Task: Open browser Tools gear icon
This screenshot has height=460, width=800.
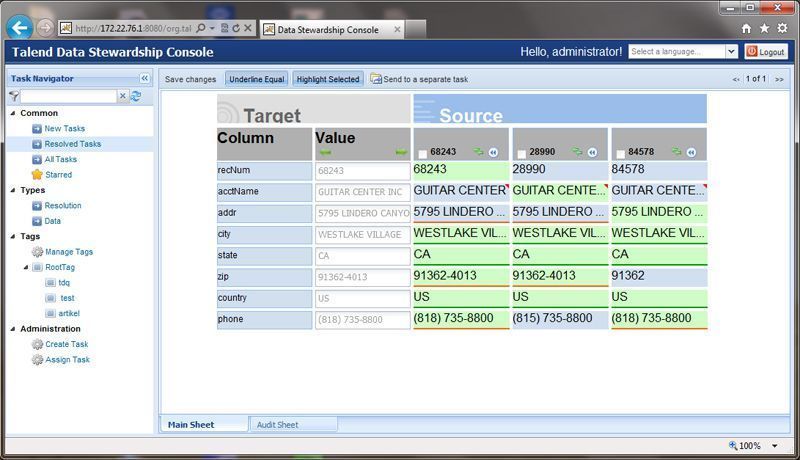Action: pyautogui.click(x=782, y=29)
